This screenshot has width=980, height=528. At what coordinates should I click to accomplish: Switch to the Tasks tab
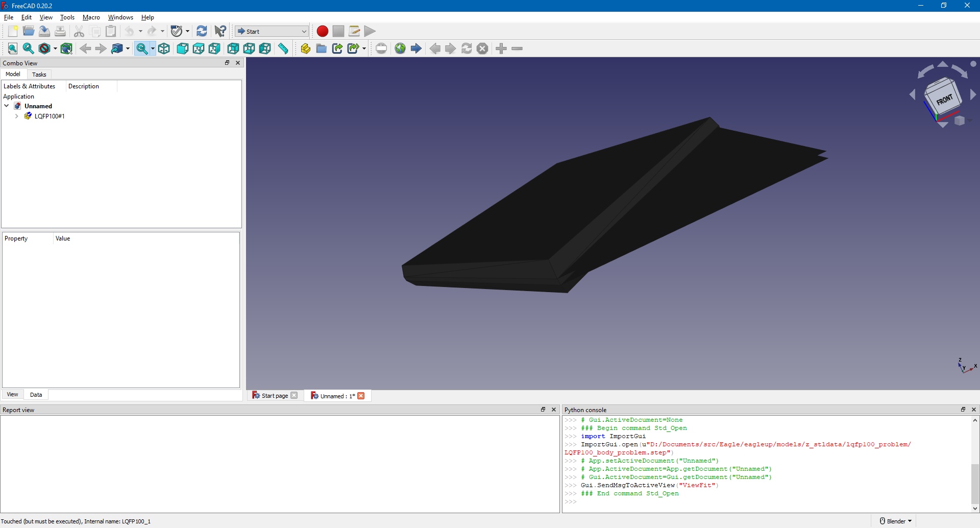click(39, 74)
